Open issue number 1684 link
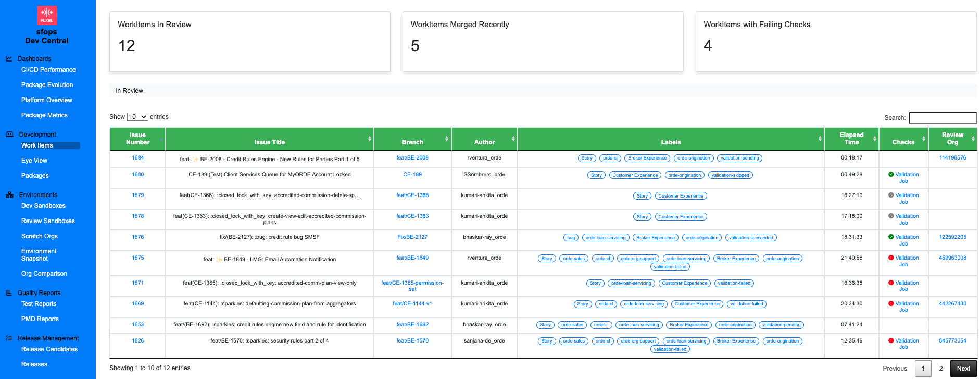 coord(137,158)
